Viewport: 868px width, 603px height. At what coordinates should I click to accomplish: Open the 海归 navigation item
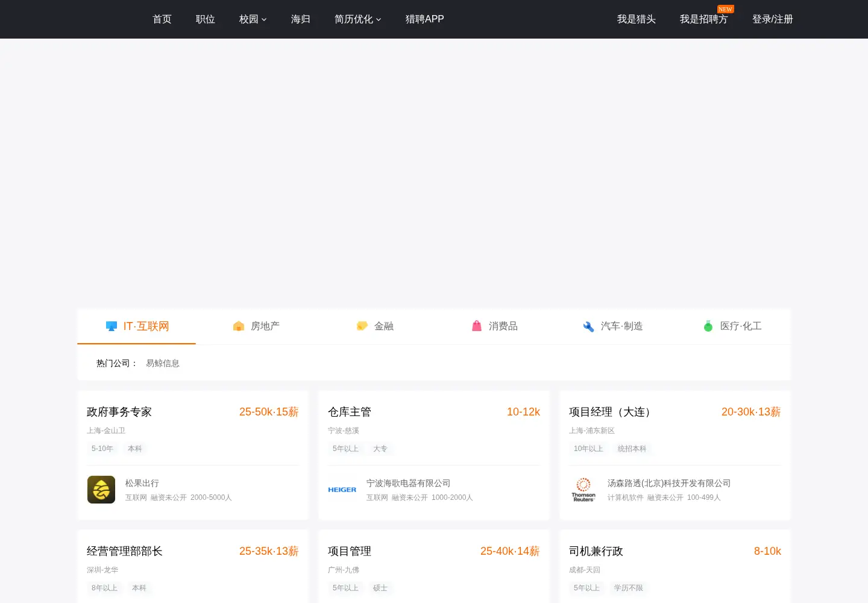coord(301,19)
